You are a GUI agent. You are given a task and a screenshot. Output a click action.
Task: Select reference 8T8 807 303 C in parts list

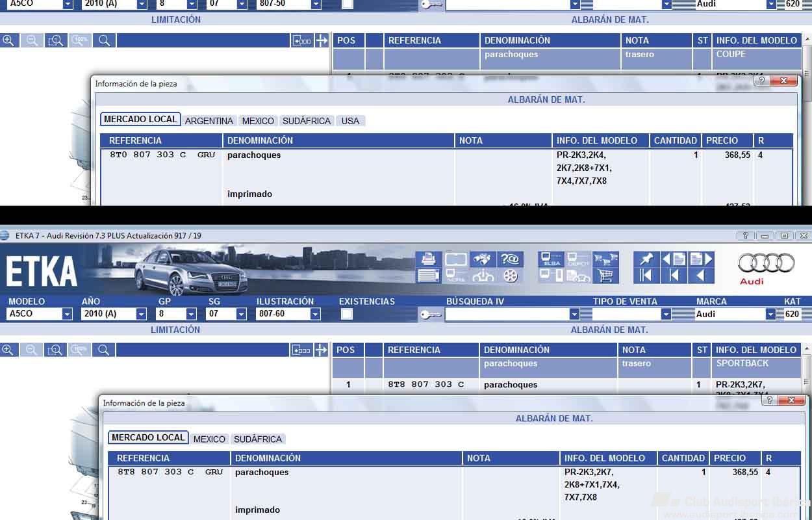(426, 384)
